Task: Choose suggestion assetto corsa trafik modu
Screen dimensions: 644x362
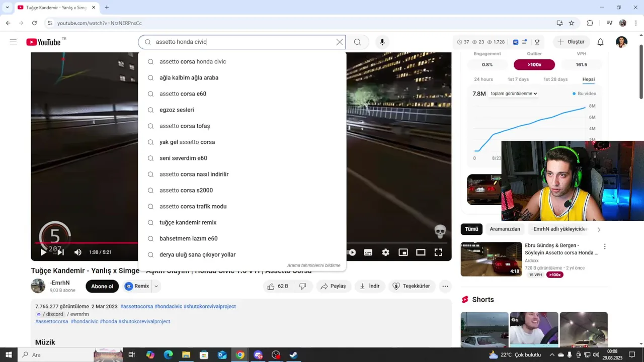Action: pos(242,207)
